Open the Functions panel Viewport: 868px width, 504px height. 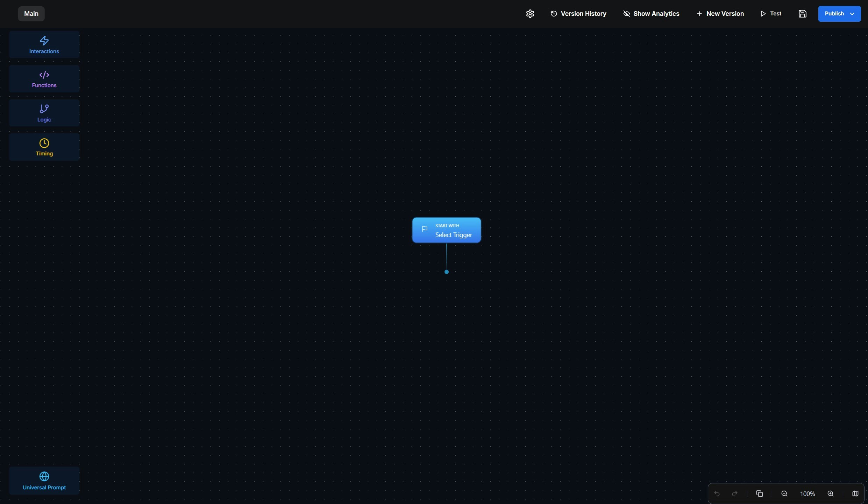(44, 78)
